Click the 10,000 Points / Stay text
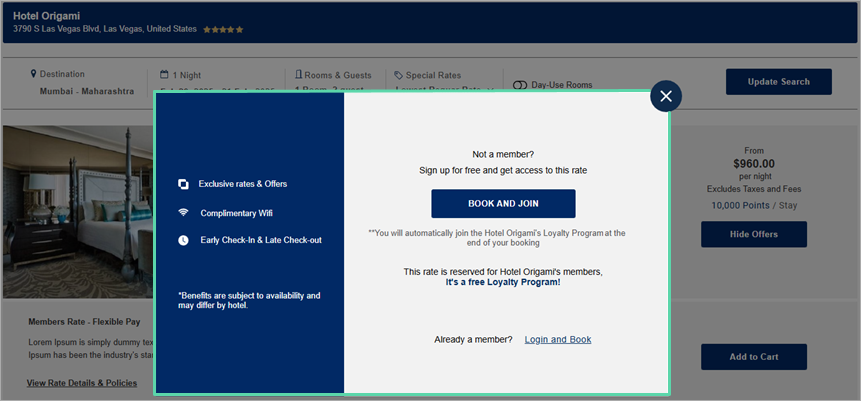The image size is (861, 401). pos(754,205)
